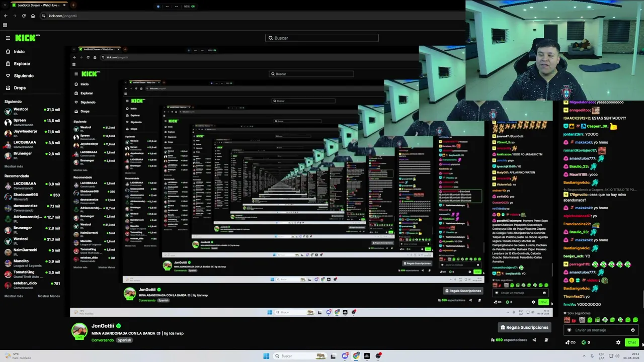The height and width of the screenshot is (362, 644).
Task: Expand the tab search dropdown arrow
Action: click(5, 5)
